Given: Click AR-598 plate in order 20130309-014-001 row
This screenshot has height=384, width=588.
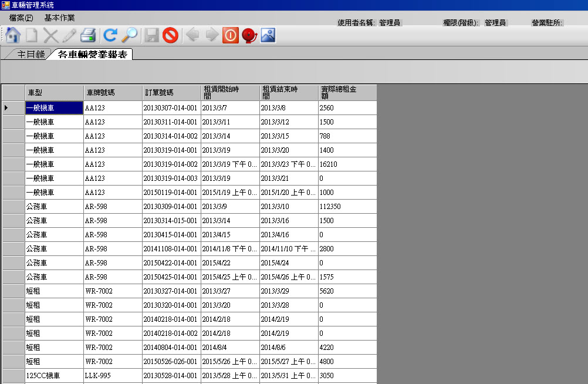Looking at the screenshot, I should (113, 207).
